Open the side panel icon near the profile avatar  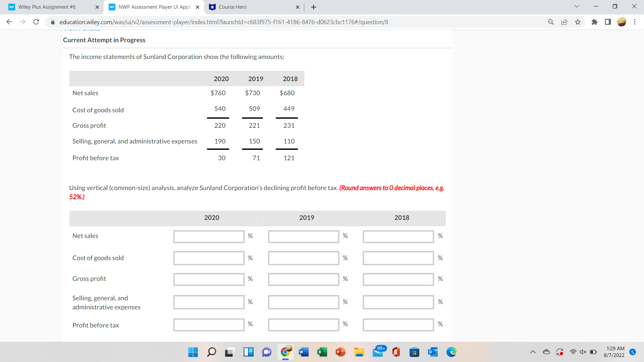click(607, 22)
